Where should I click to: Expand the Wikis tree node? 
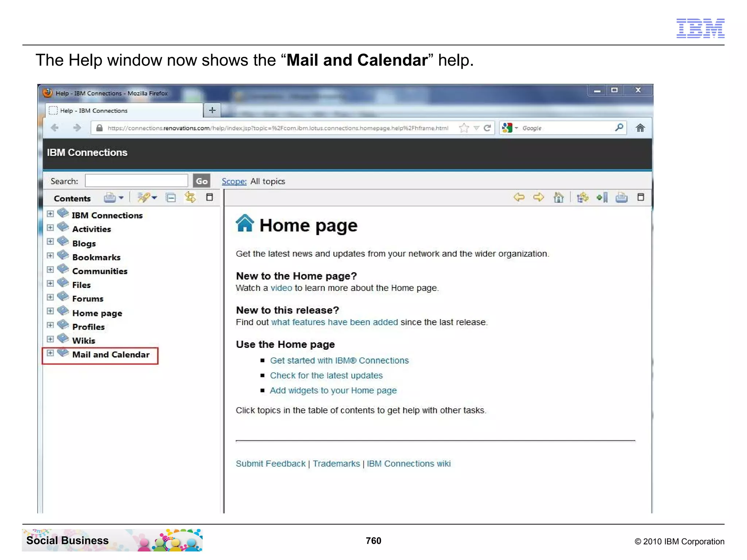[50, 339]
